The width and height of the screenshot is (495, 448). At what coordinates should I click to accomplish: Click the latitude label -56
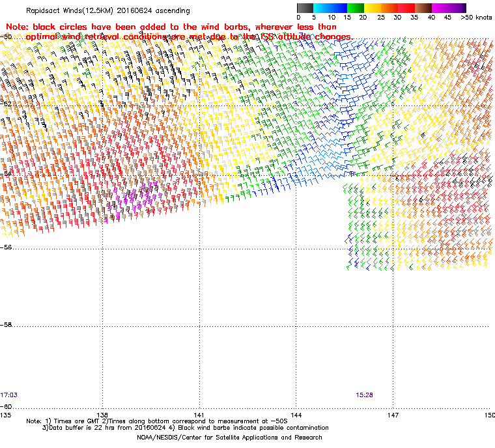[6, 247]
